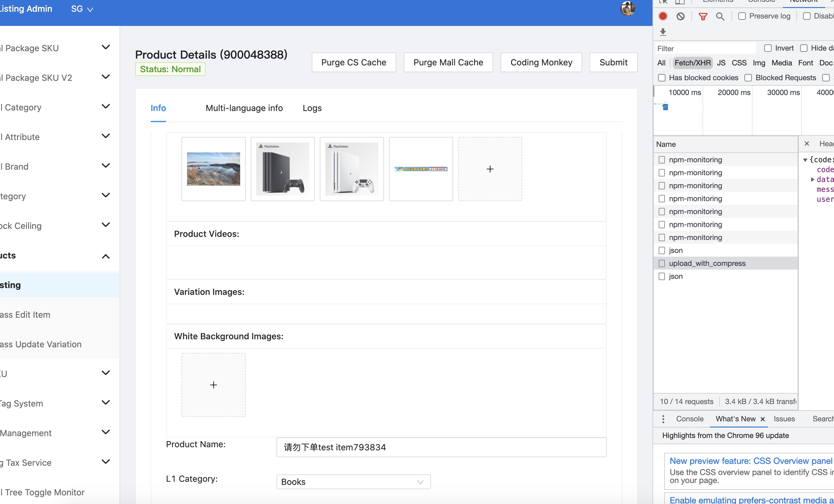Tick the Has blocked cookies checkbox
This screenshot has height=504, width=834.
click(x=661, y=78)
